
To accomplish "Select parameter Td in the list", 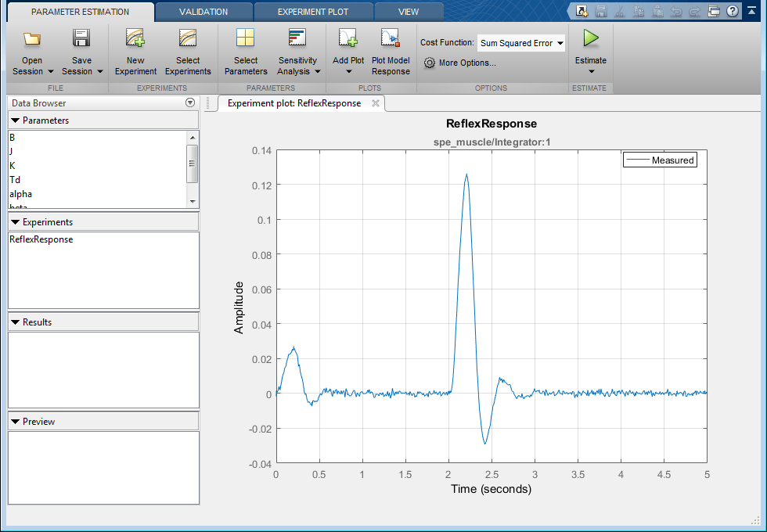I will 97,180.
